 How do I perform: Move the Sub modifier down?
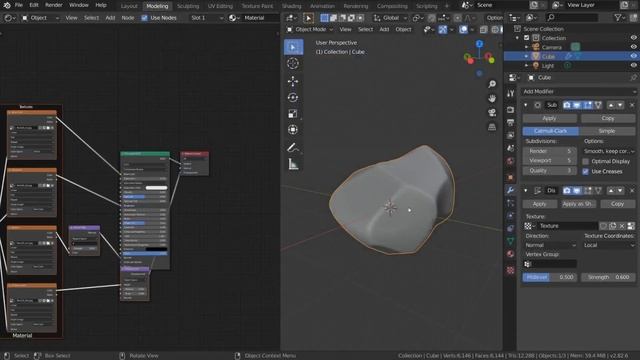620,105
